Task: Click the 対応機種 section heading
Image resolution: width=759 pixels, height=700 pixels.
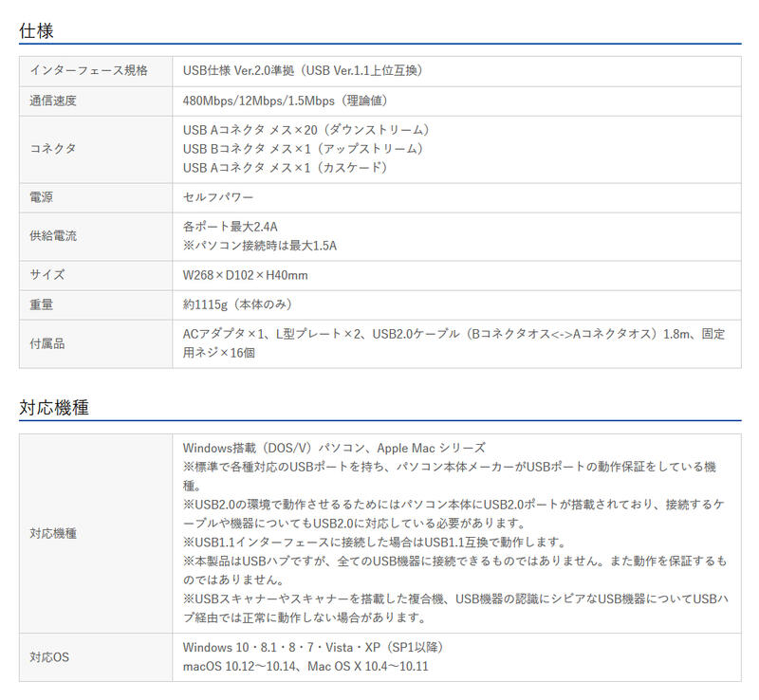Action: pos(54,408)
